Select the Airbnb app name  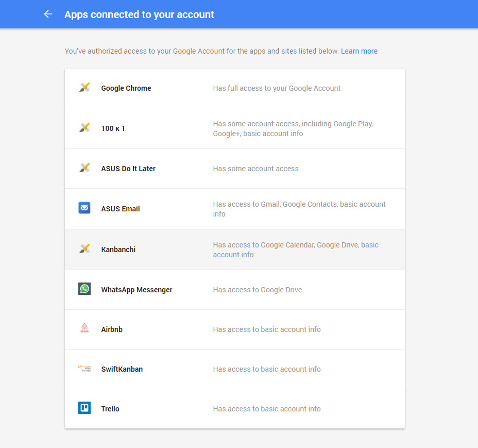[112, 329]
